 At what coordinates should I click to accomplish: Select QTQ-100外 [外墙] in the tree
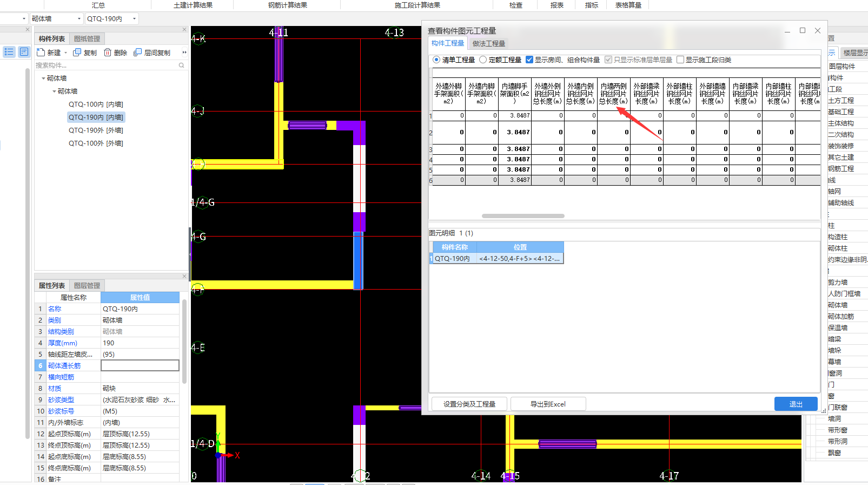click(x=96, y=143)
